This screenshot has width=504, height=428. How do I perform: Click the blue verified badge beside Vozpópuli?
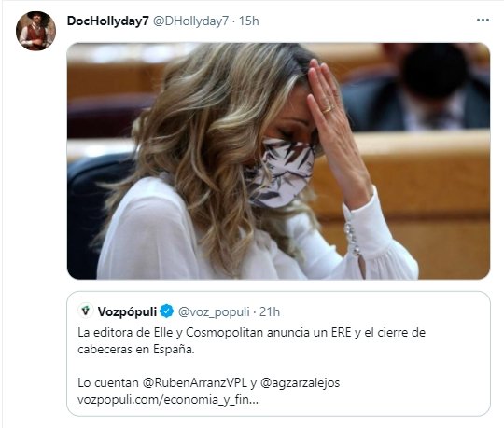166,311
